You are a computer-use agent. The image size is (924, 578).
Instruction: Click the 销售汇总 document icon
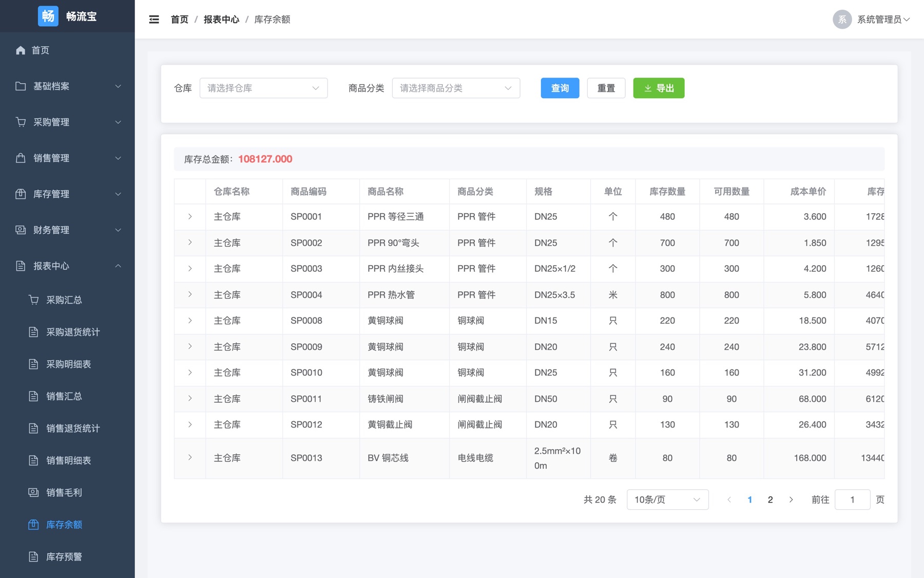click(x=33, y=396)
